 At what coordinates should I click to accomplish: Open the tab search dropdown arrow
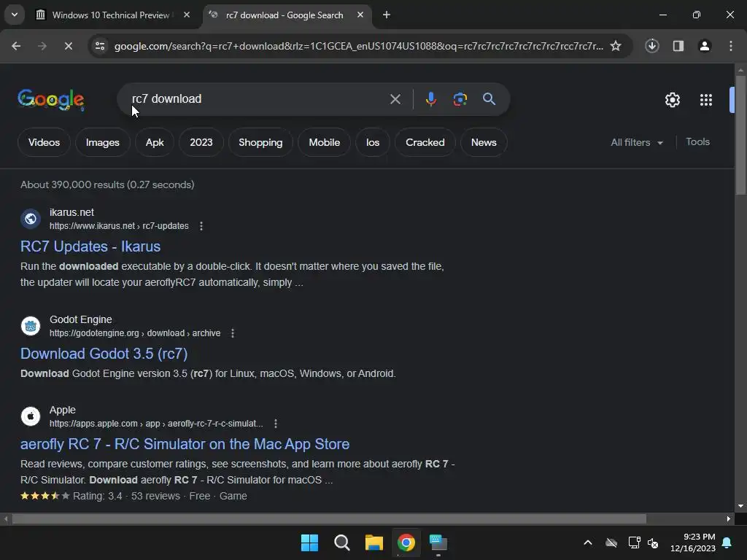tap(15, 15)
